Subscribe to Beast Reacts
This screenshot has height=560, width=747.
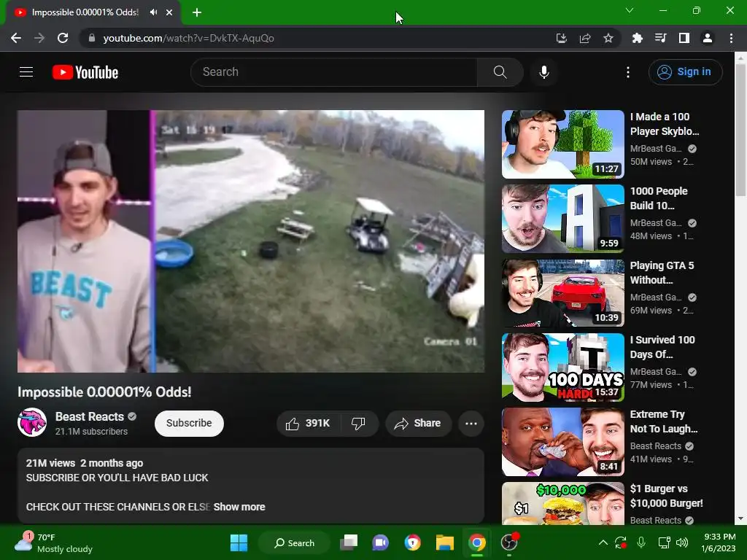pos(189,424)
